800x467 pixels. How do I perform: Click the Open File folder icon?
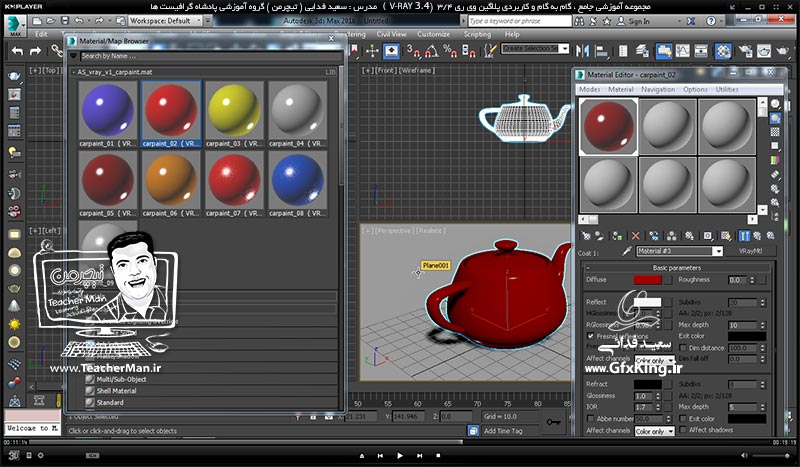click(x=51, y=21)
